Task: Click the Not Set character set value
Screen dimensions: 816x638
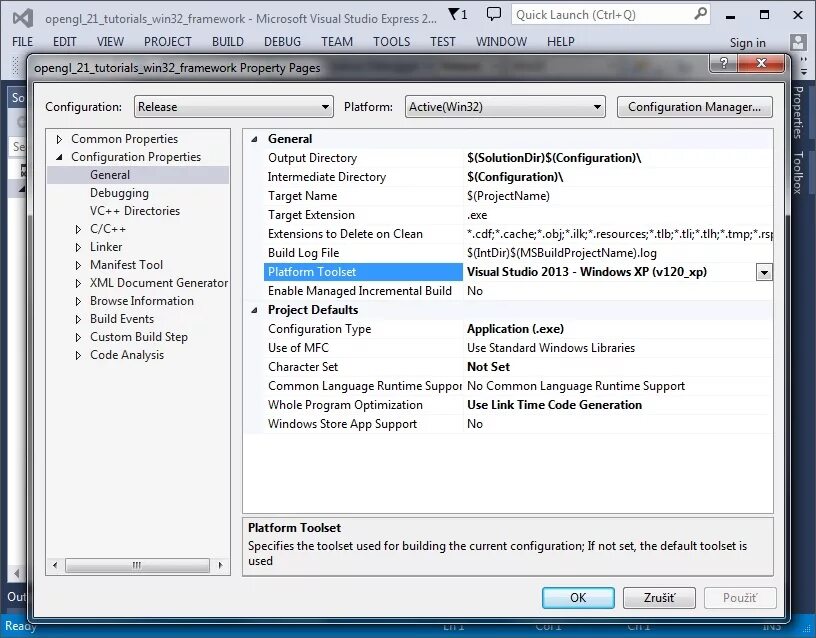Action: click(x=488, y=367)
